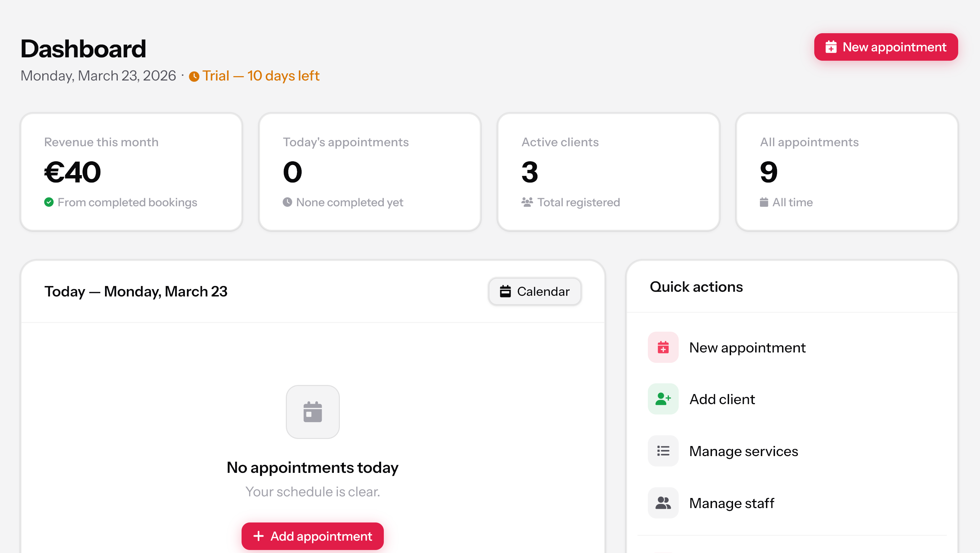Open the Calendar view
Screen dimensions: 980x553
[534, 291]
